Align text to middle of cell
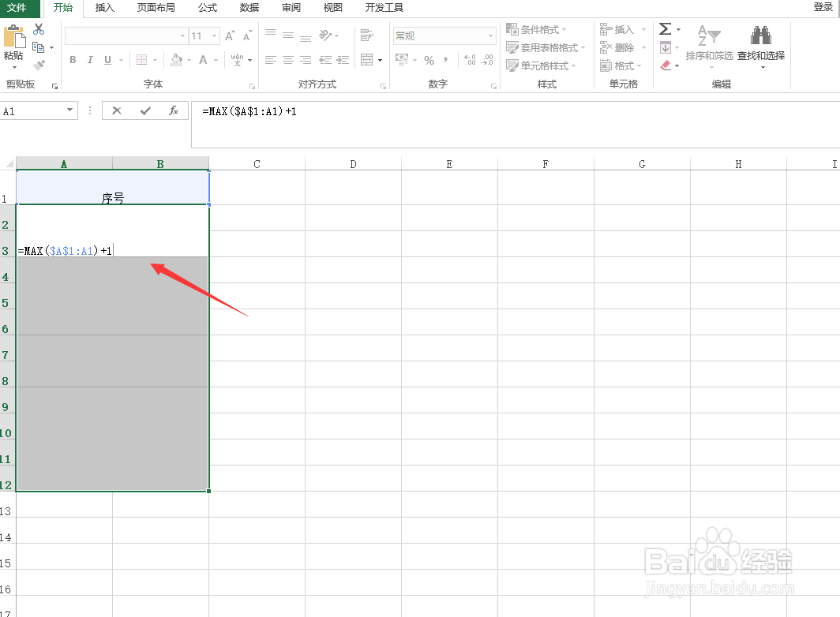840x617 pixels. 288,36
